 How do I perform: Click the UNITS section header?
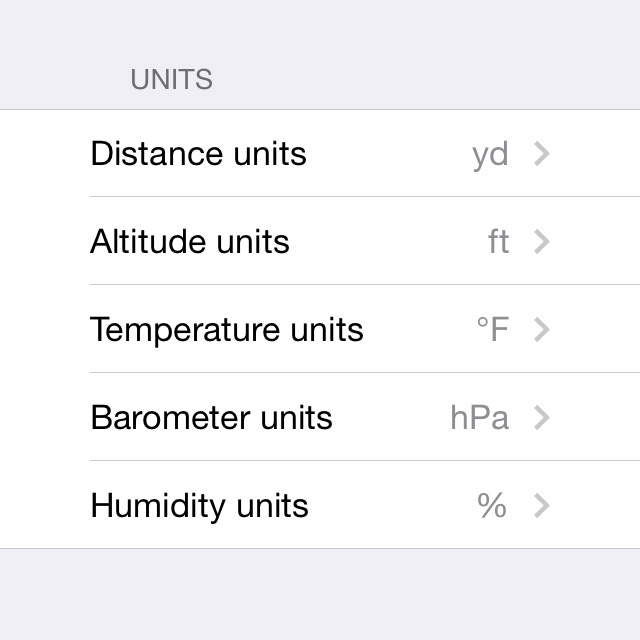[x=171, y=80]
